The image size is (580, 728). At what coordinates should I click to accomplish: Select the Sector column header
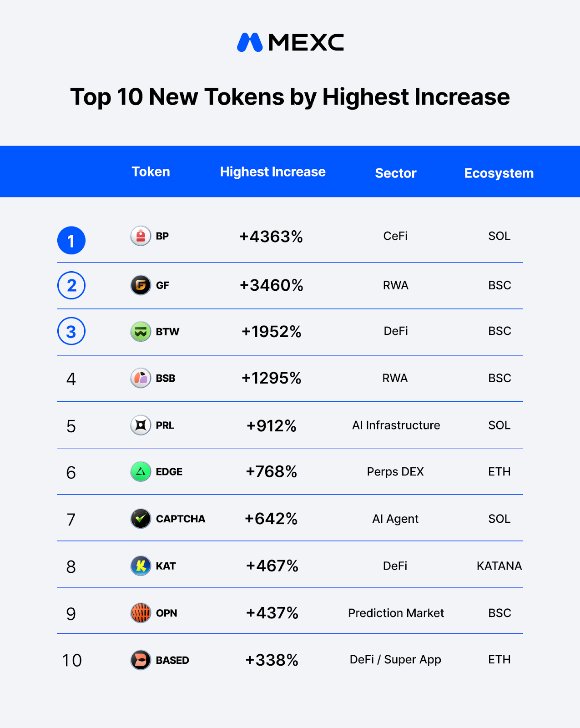(395, 173)
